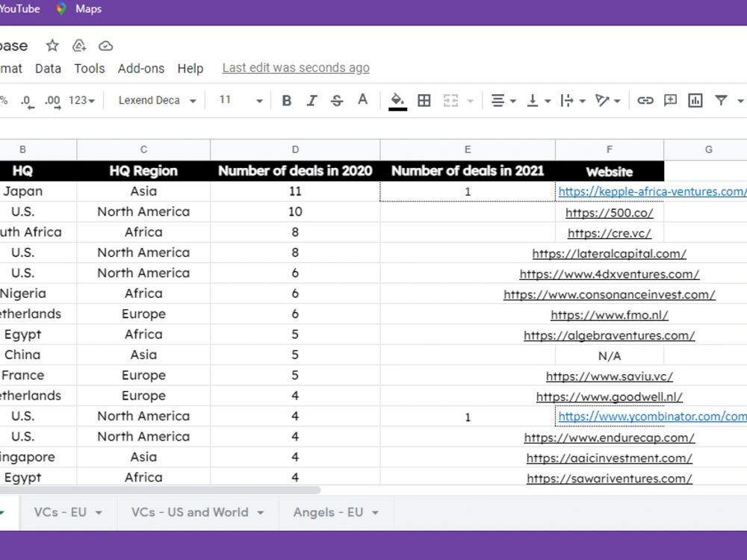This screenshot has height=560, width=747.
Task: Open the fill color picker
Action: (x=397, y=101)
